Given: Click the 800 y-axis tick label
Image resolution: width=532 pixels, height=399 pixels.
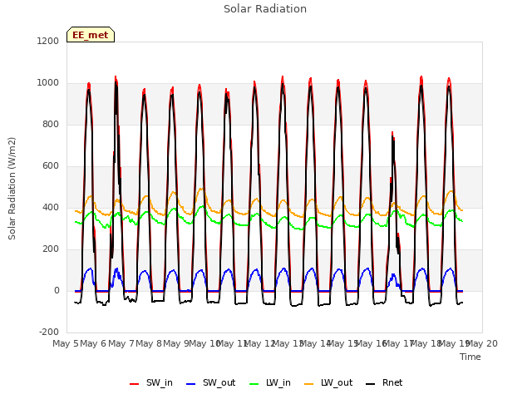Looking at the screenshot, I should pos(51,124).
